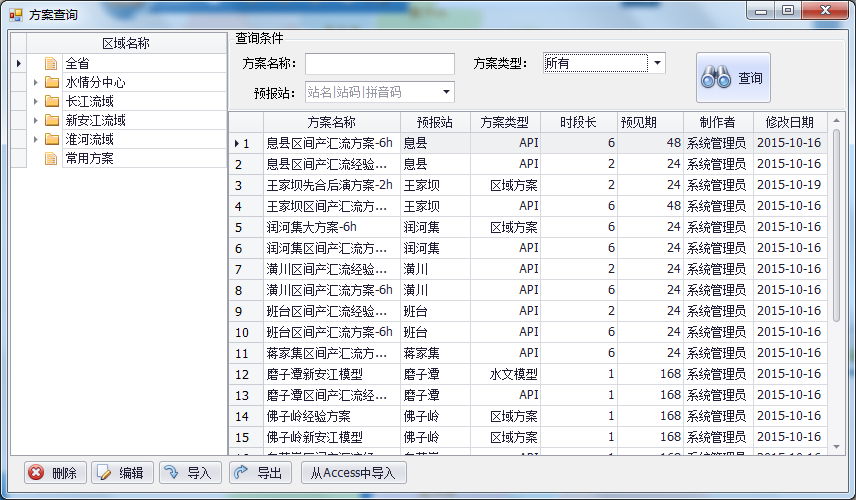Image resolution: width=856 pixels, height=500 pixels.
Task: Click the 方案名称 text input field
Action: click(379, 63)
